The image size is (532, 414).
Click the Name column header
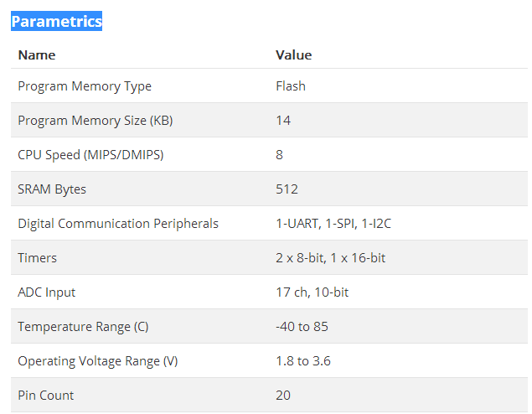(x=37, y=55)
